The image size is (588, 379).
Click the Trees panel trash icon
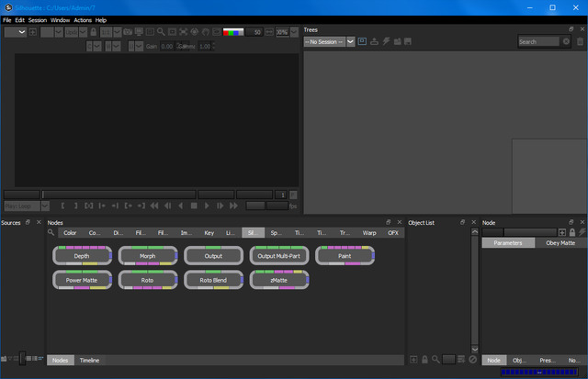[580, 41]
